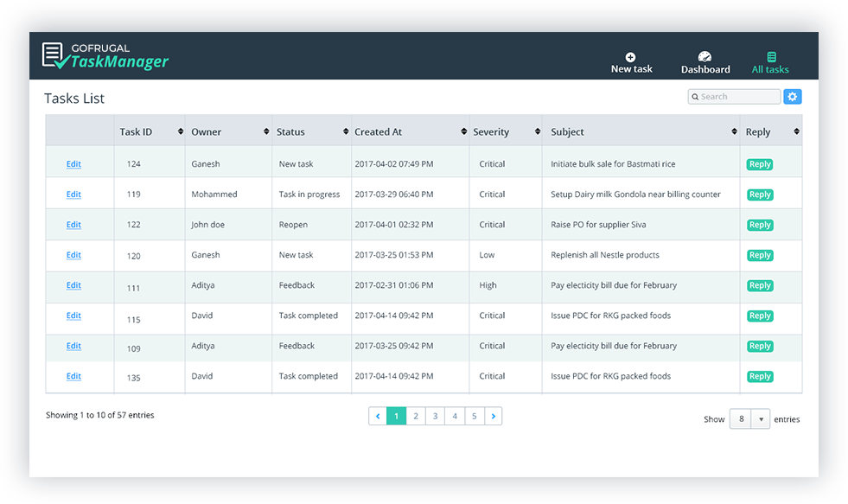Sort by Status column header
Image resolution: width=848 pixels, height=504 pixels.
click(x=290, y=132)
